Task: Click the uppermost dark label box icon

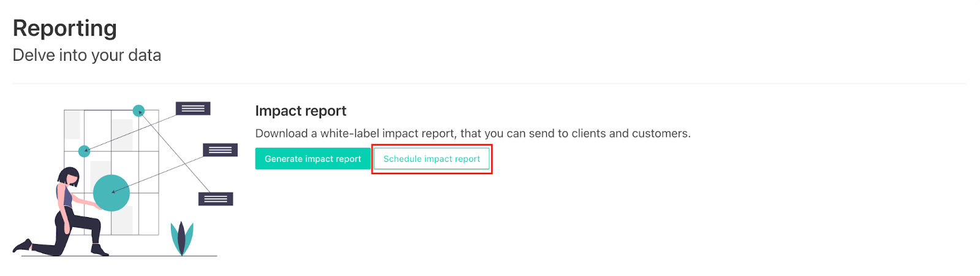Action: tap(193, 109)
